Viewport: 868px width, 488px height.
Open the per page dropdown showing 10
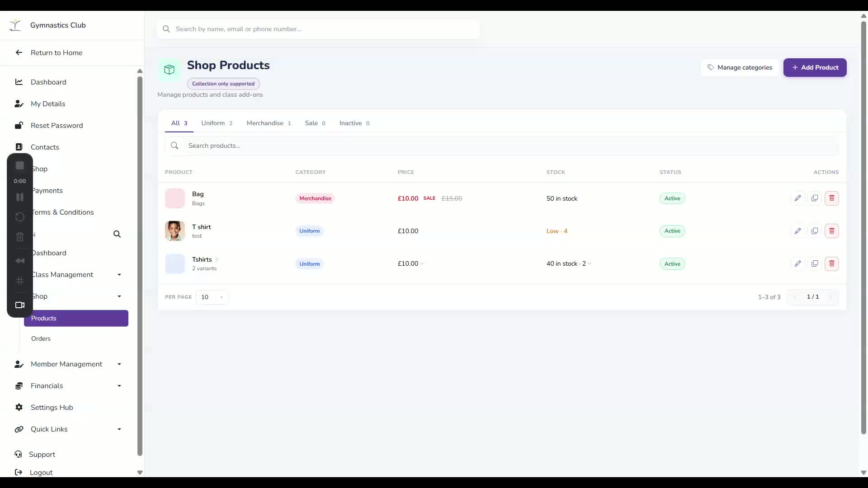pos(212,297)
